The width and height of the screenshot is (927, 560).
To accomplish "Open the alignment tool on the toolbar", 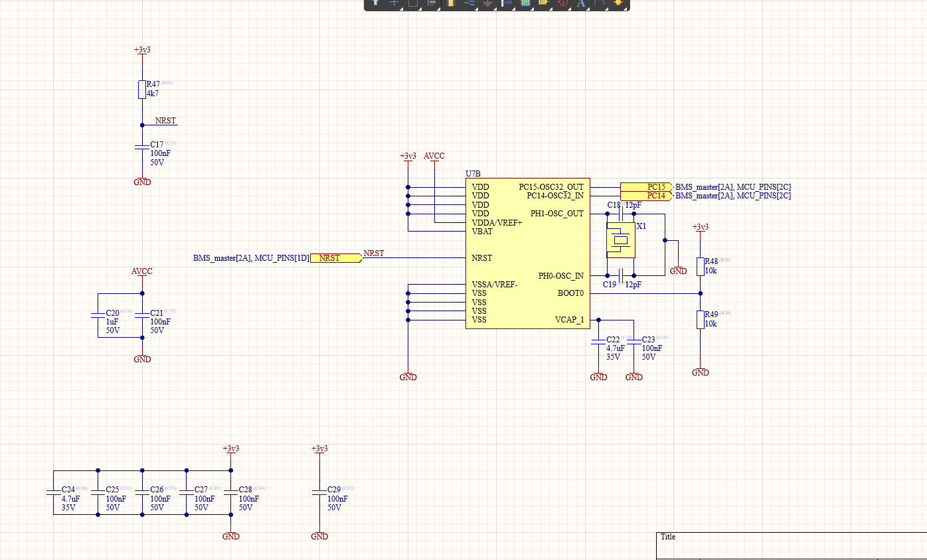I will click(x=432, y=5).
